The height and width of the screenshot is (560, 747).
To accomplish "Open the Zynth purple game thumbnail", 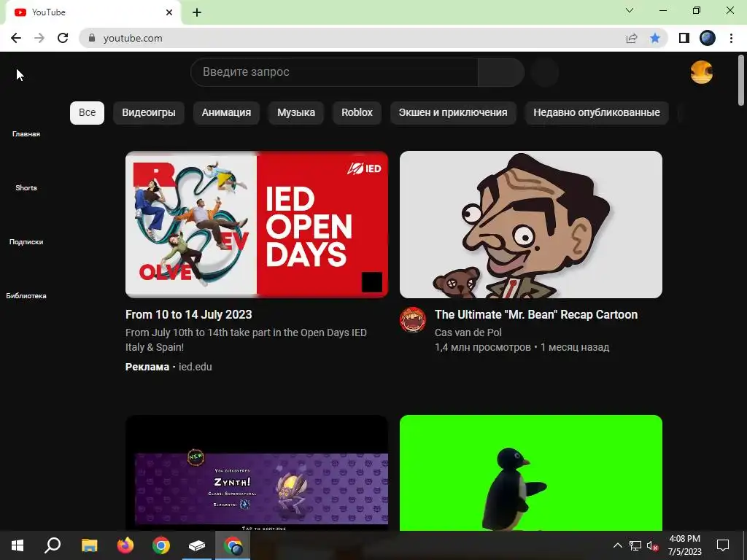I will click(257, 472).
